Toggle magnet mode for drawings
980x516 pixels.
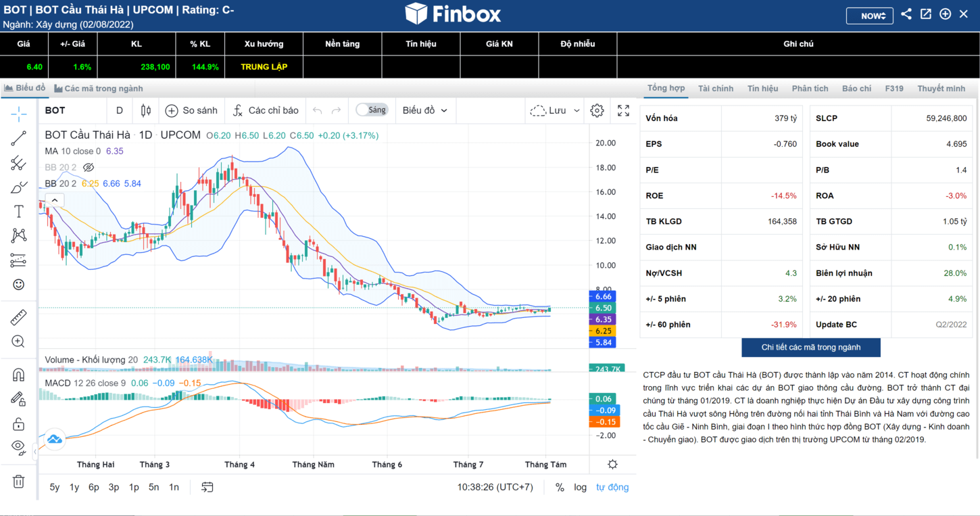click(18, 375)
